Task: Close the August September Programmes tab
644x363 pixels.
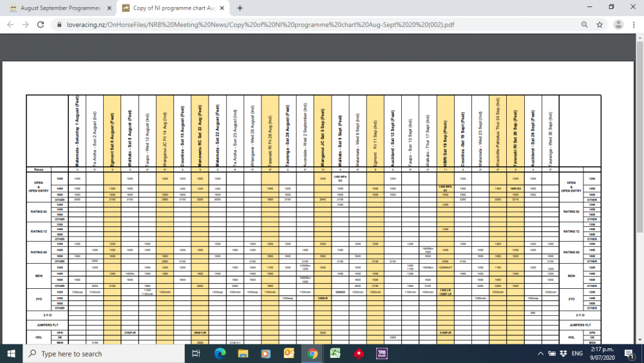Action: tap(109, 8)
